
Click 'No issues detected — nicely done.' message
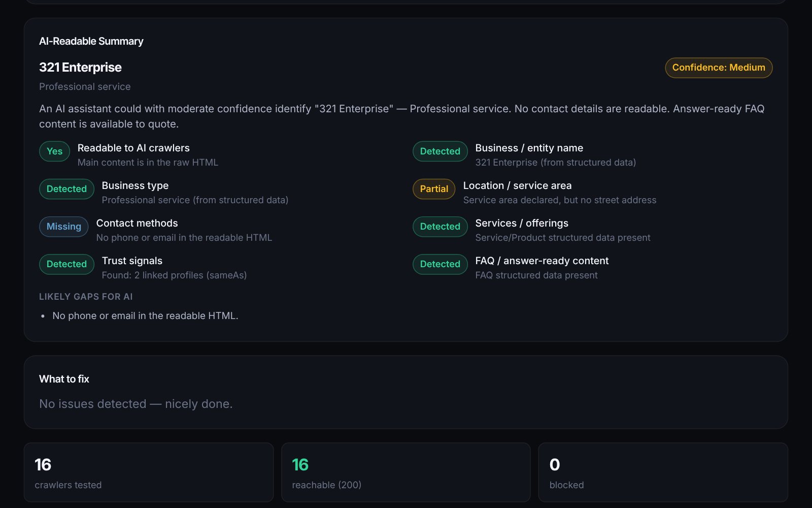[136, 404]
